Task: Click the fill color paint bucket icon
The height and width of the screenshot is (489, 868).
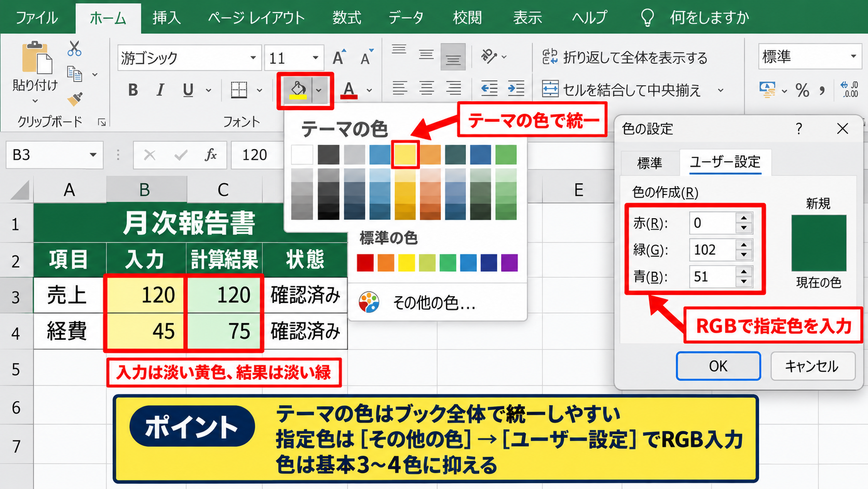Action: 298,90
